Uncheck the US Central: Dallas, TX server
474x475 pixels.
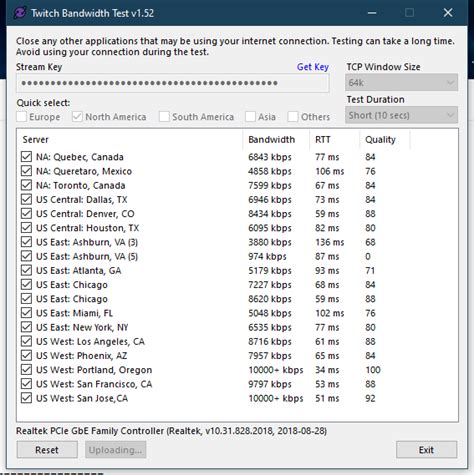pos(26,199)
